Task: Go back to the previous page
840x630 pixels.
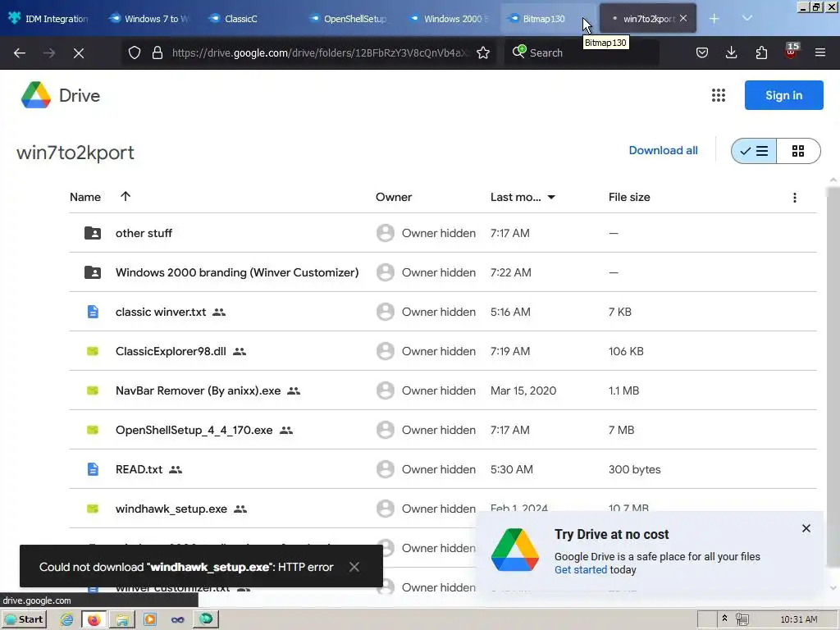Action: coord(20,52)
